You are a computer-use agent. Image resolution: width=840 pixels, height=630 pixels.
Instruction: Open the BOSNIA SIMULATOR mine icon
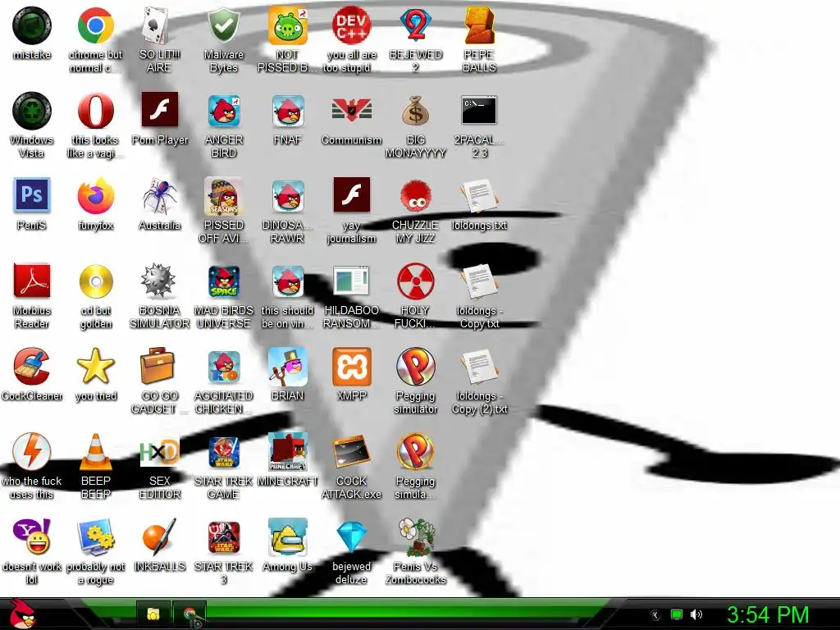point(158,281)
